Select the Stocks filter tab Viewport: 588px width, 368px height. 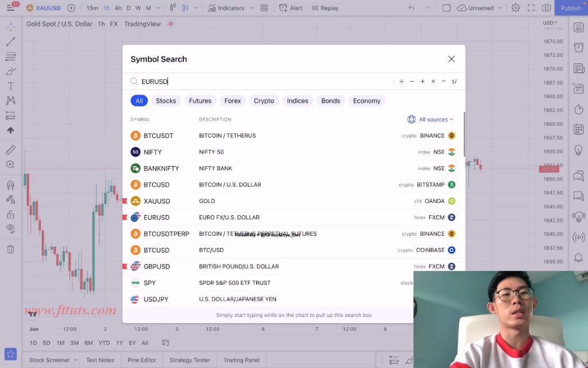click(x=166, y=101)
